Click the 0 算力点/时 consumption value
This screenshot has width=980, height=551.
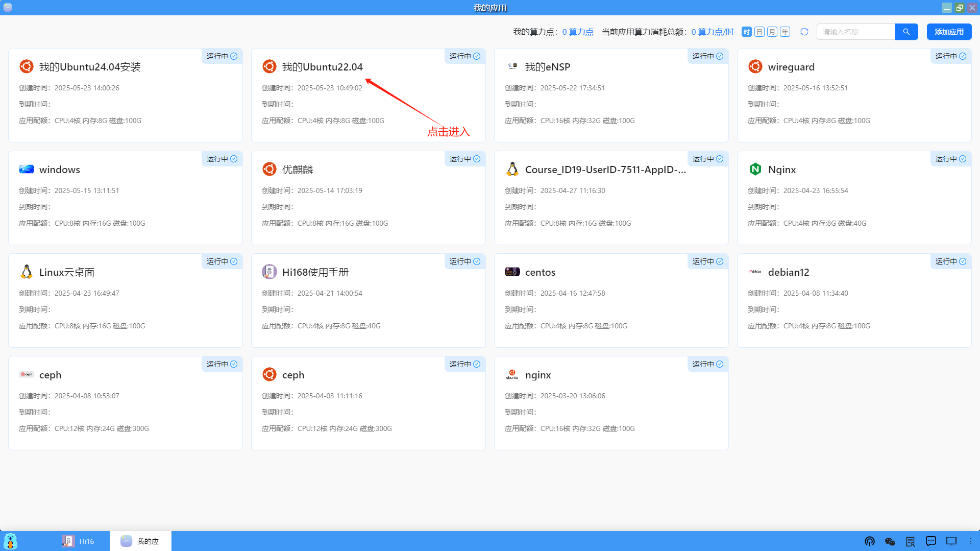[713, 32]
